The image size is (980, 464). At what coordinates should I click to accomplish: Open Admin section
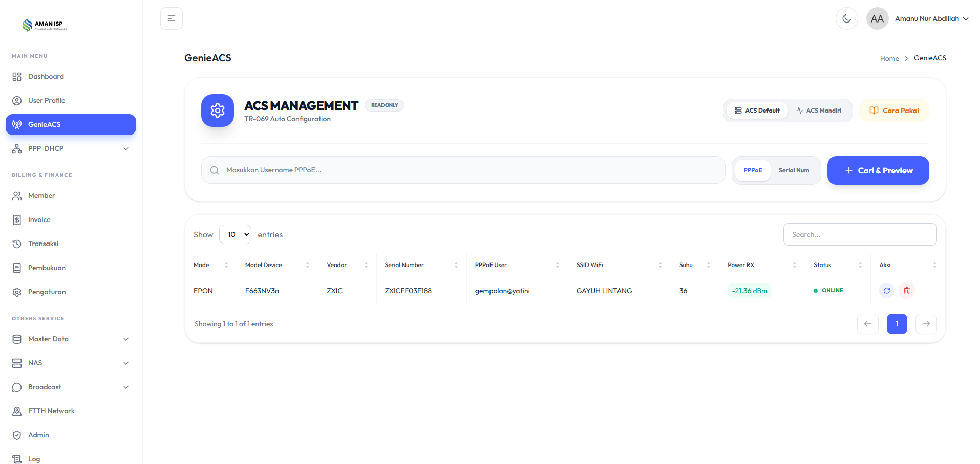71,435
